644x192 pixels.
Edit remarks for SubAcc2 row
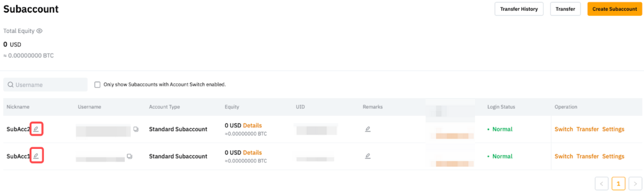point(368,129)
